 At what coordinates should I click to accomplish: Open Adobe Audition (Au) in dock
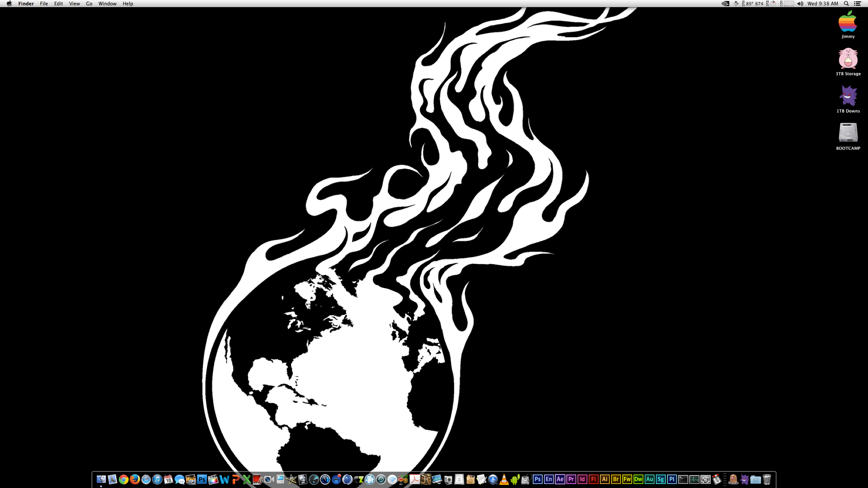point(649,479)
